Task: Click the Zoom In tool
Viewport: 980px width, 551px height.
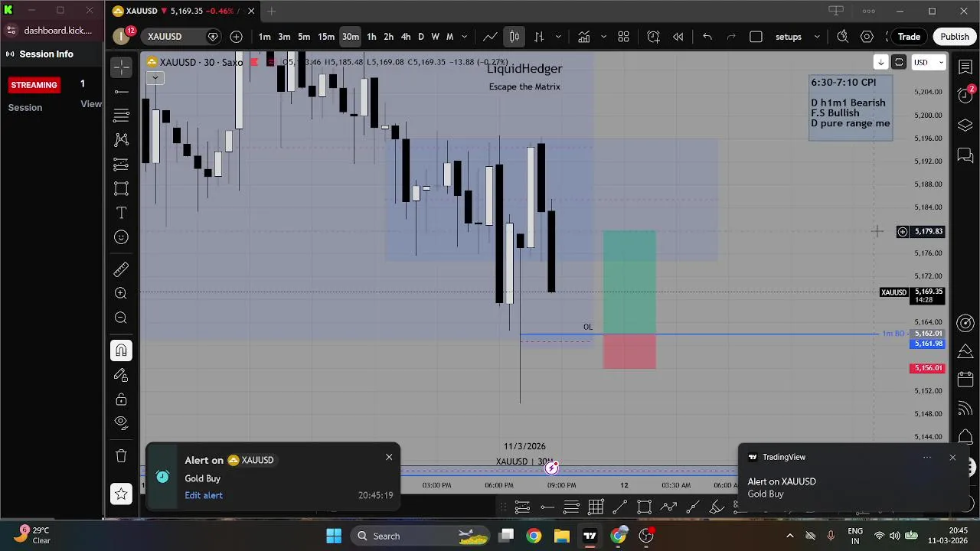Action: pyautogui.click(x=121, y=293)
